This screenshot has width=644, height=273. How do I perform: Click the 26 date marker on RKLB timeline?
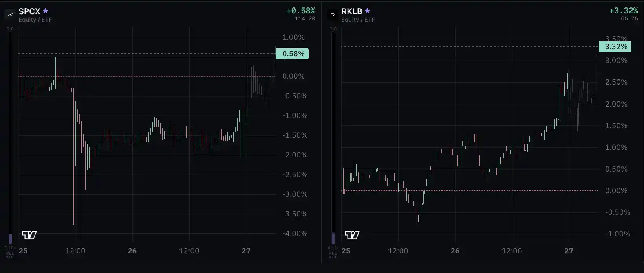(455, 251)
